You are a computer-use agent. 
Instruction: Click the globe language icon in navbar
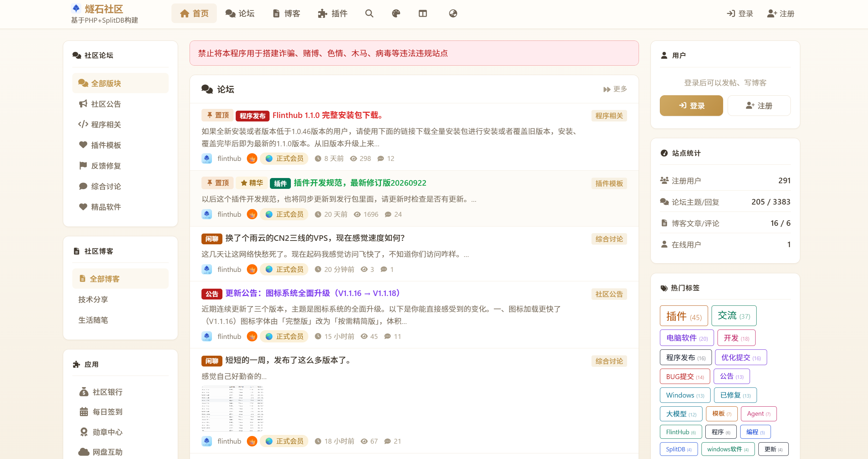click(453, 14)
